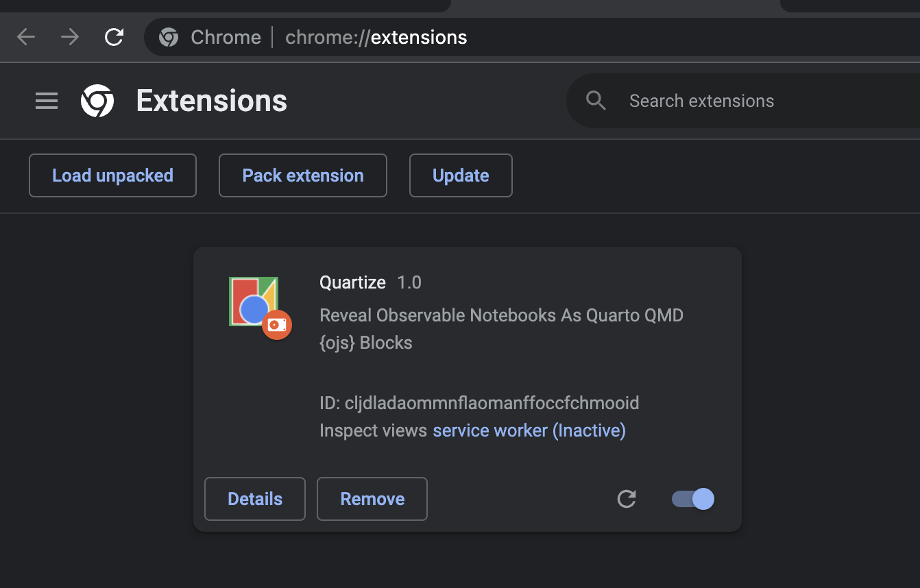This screenshot has width=920, height=588.
Task: Click the Load unpacked button
Action: coord(112,175)
